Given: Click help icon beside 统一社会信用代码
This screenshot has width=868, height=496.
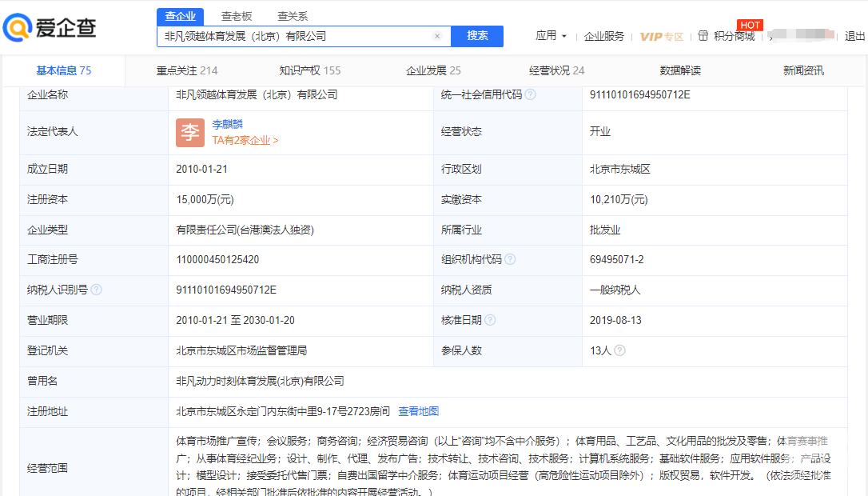Looking at the screenshot, I should point(531,94).
